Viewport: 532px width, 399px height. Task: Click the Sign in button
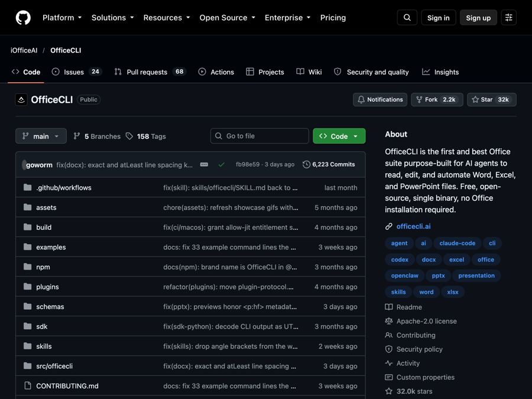point(439,18)
